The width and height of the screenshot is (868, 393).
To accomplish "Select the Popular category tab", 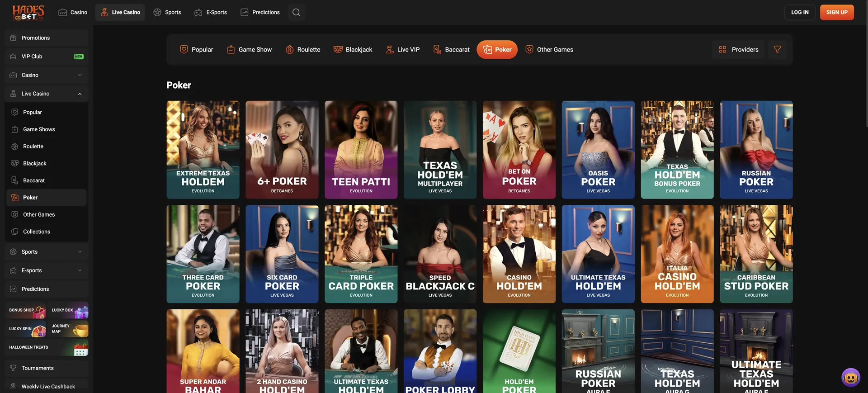I will (197, 49).
